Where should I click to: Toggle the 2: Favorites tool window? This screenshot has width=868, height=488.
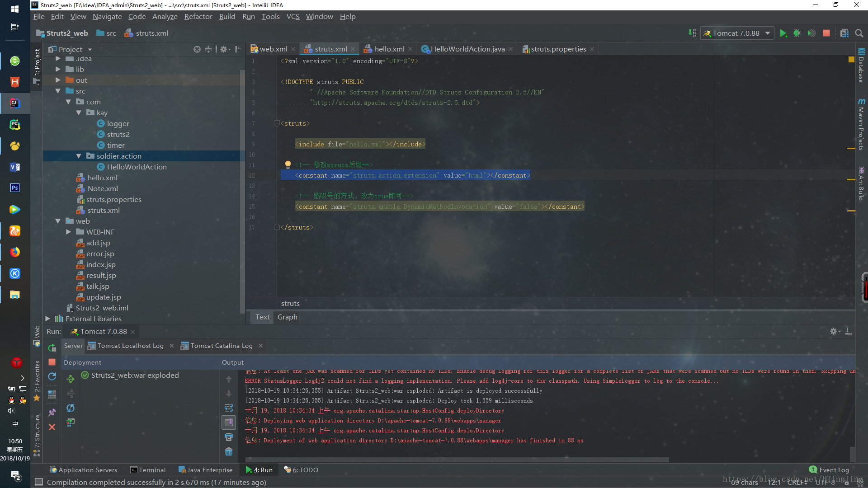(37, 380)
